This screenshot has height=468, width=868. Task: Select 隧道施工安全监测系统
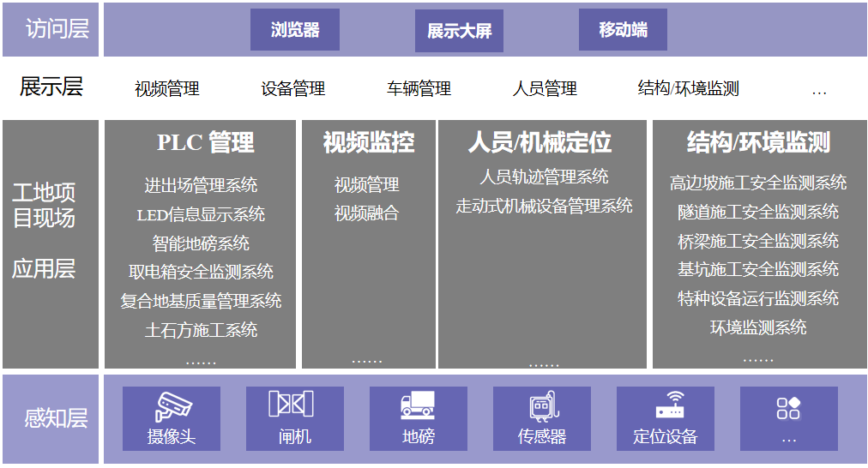point(758,212)
